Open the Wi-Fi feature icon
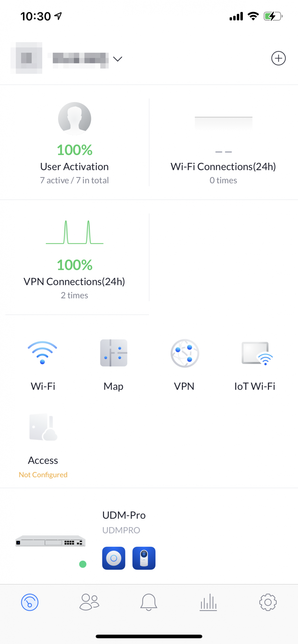The width and height of the screenshot is (298, 644). pos(43,353)
